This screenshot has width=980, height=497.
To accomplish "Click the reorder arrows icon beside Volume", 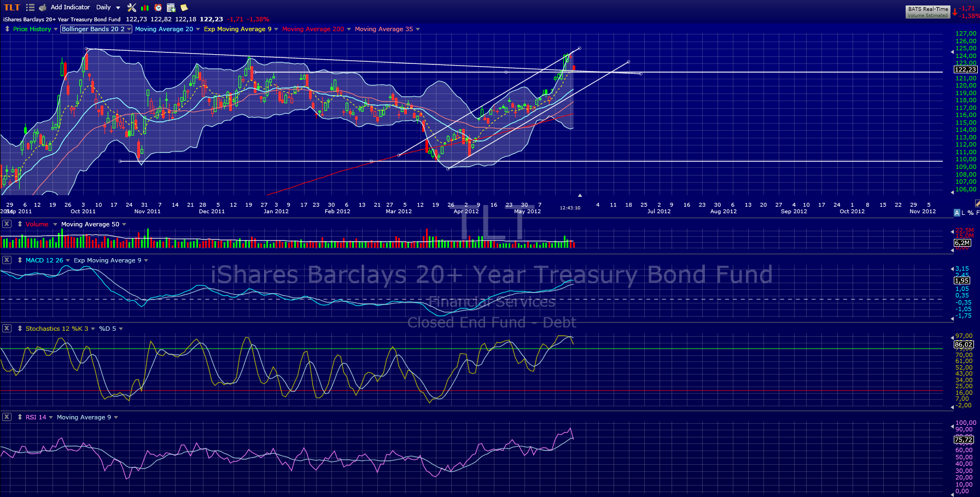I will (20, 224).
